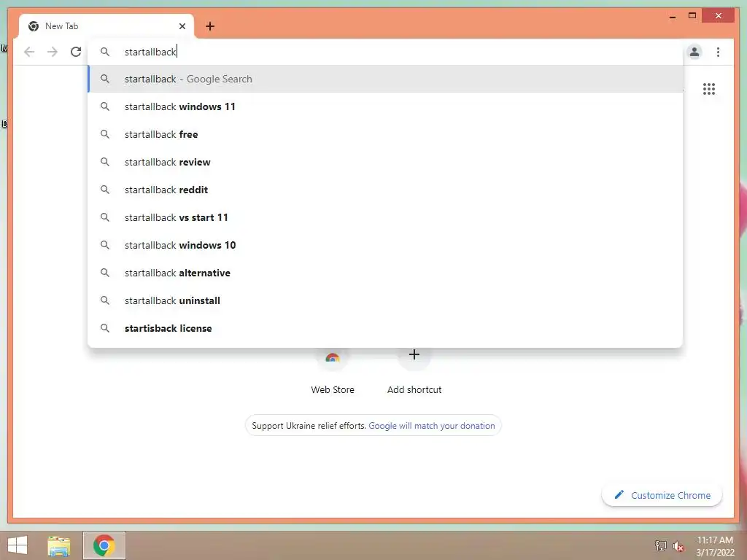The image size is (747, 560).
Task: Maximize the Chrome window
Action: pos(692,16)
